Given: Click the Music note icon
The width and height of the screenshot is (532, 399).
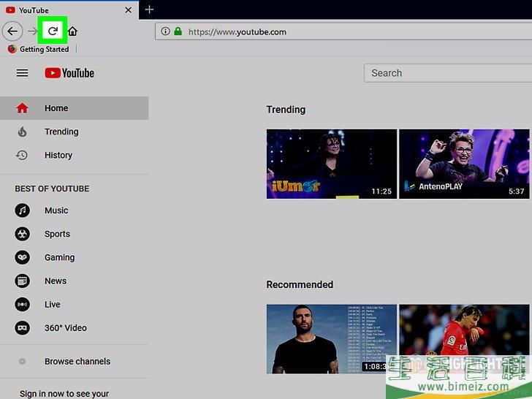Looking at the screenshot, I should point(22,210).
